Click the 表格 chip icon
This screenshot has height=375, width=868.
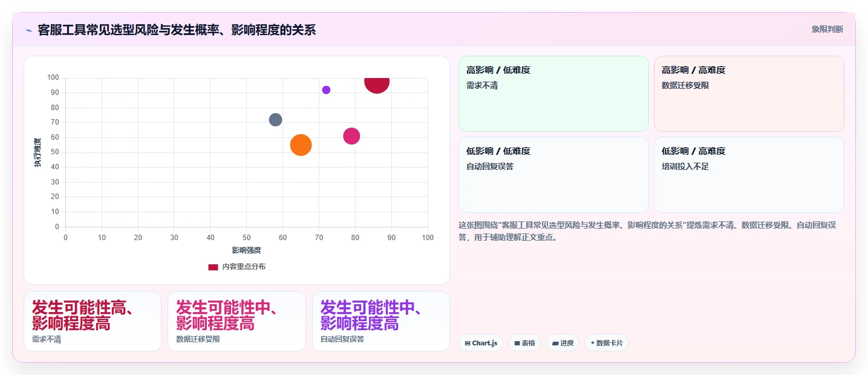pyautogui.click(x=517, y=344)
